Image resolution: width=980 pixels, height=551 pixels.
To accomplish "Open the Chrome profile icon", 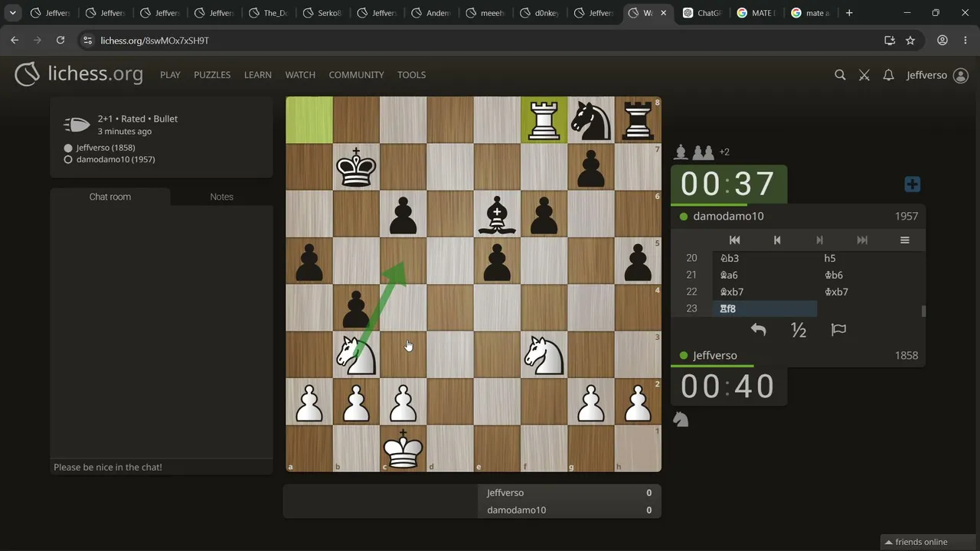I will [x=942, y=41].
